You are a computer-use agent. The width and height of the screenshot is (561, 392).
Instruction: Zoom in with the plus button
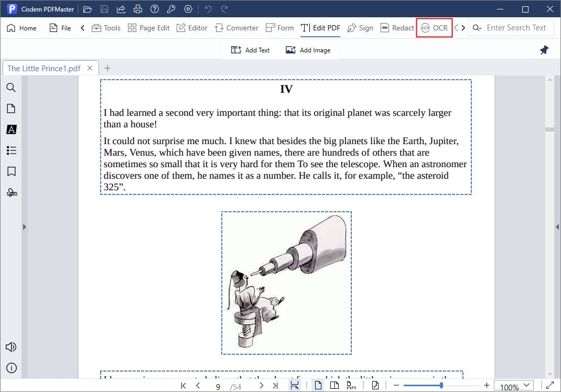(x=487, y=386)
